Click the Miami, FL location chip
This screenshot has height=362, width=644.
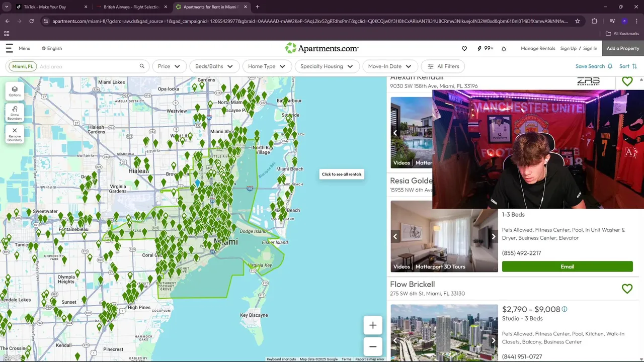23,66
